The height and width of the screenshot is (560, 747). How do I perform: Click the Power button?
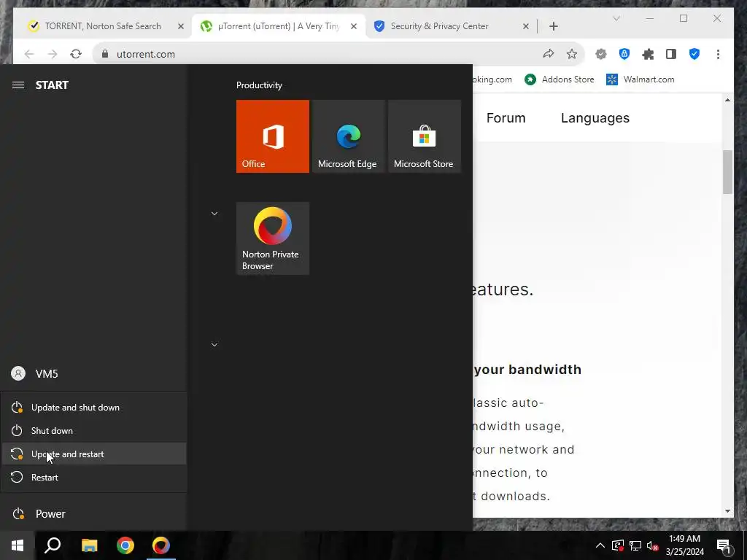click(94, 514)
